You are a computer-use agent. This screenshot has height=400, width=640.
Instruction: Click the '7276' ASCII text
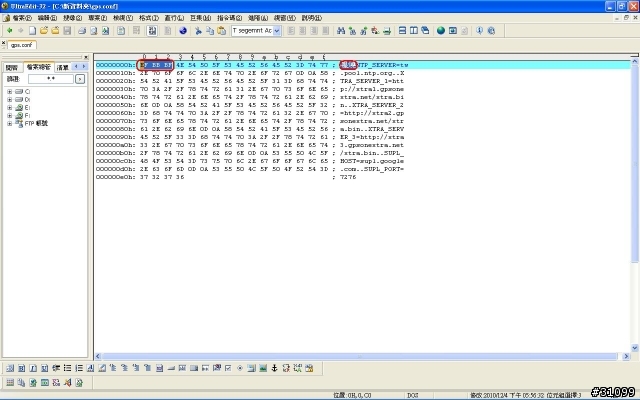[x=348, y=177]
